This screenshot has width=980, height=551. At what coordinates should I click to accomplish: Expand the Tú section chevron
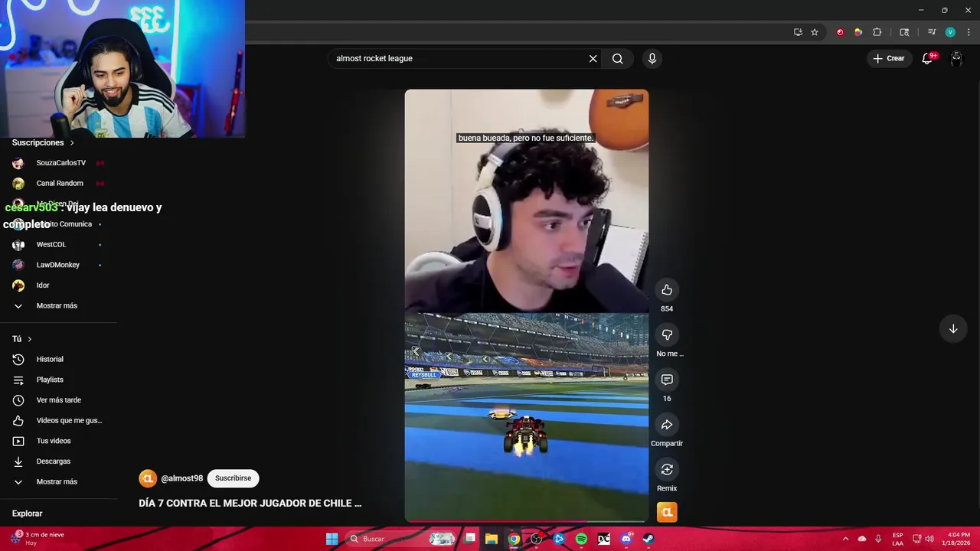point(30,339)
